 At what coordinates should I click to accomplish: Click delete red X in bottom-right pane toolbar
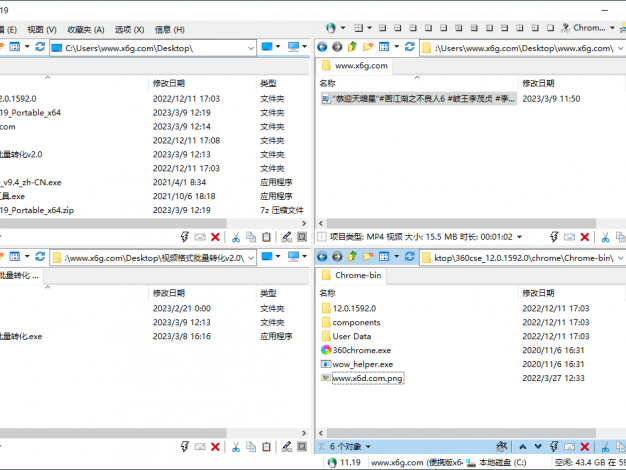[585, 447]
